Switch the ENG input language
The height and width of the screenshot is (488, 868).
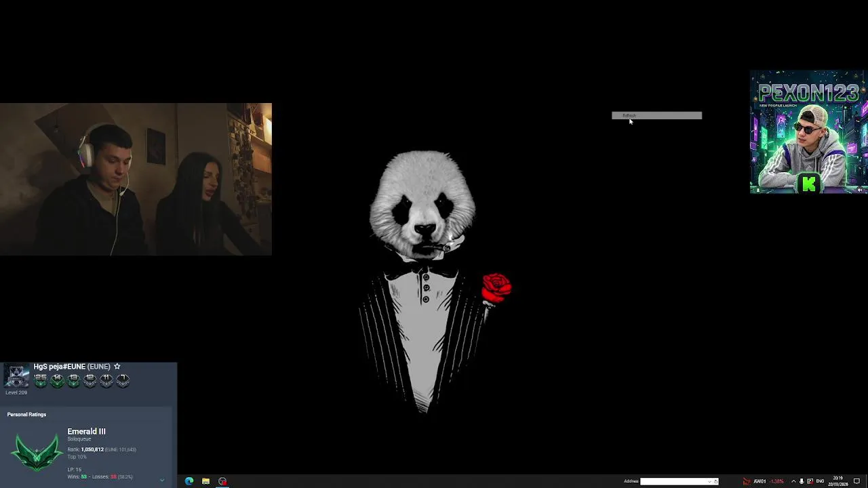tap(821, 481)
